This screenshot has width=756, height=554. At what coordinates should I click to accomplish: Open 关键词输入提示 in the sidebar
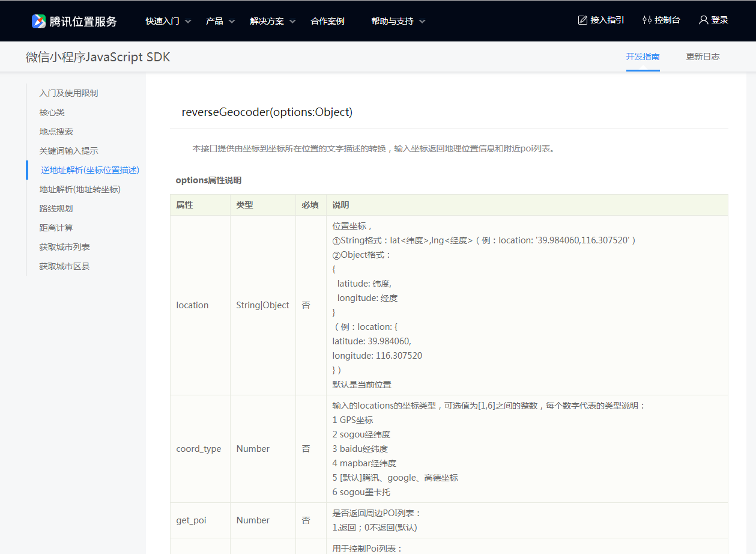tap(68, 151)
